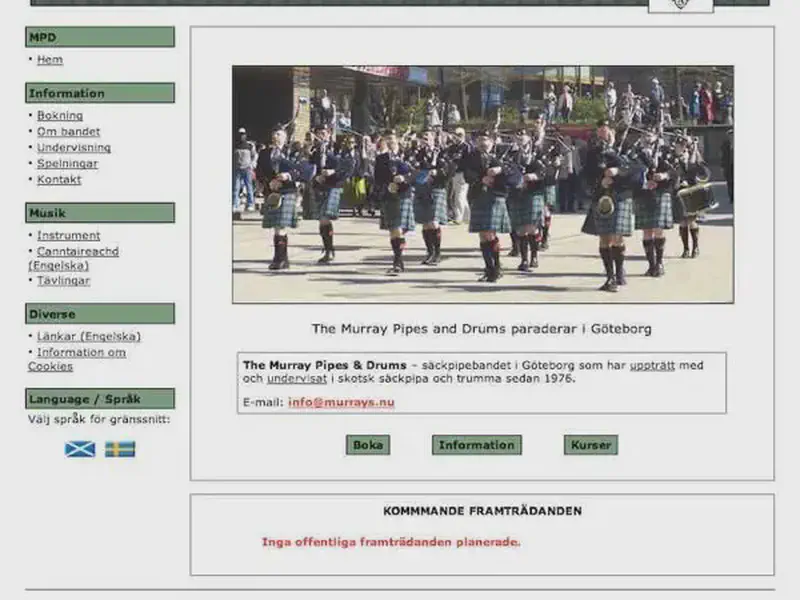Screen dimensions: 800x600
Task: Open the Hem link in the sidebar
Action: click(50, 60)
